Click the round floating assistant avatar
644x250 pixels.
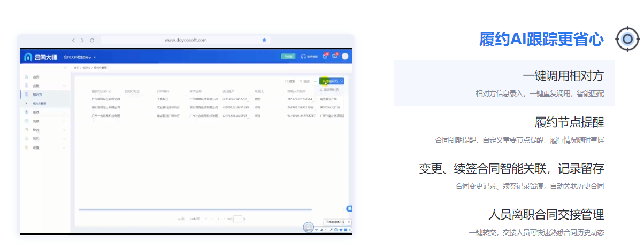coord(308,227)
